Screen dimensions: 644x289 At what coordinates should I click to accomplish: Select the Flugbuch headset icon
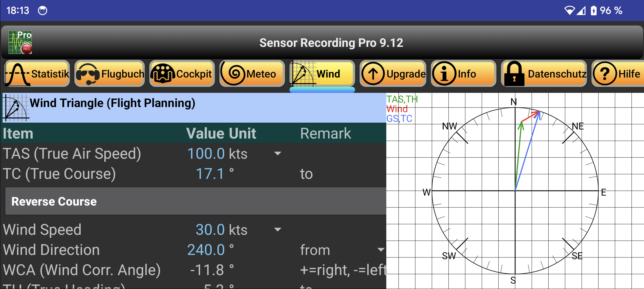[x=88, y=74]
